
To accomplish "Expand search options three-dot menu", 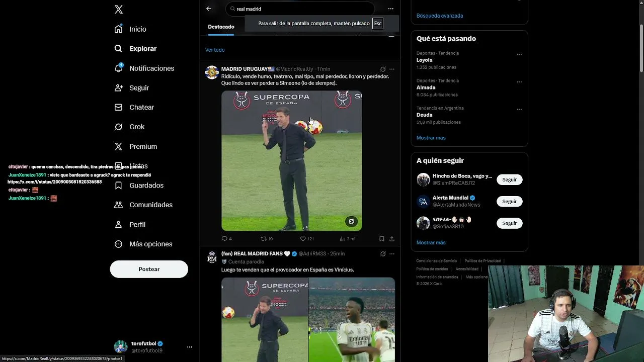I will click(x=391, y=9).
